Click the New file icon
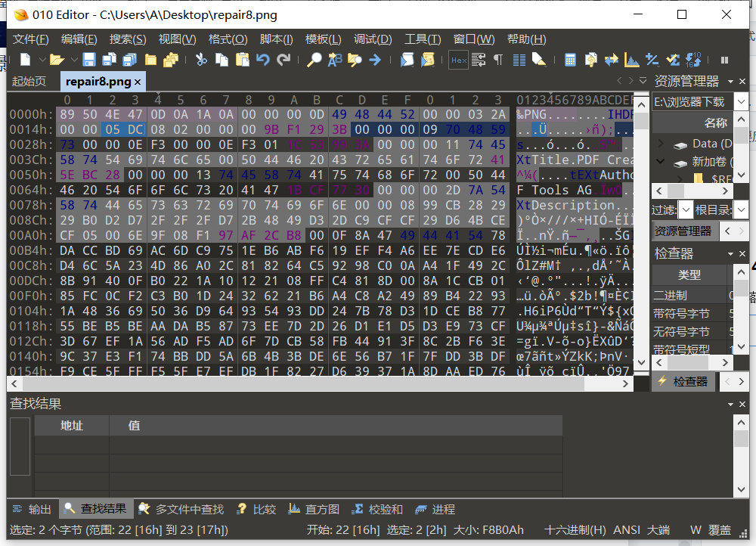 click(25, 60)
